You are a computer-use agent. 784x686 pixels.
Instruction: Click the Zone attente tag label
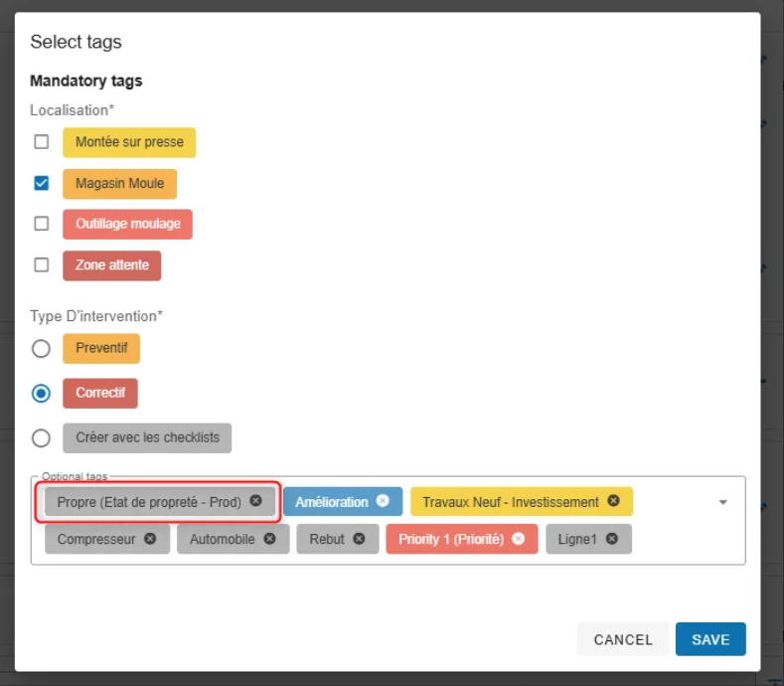coord(112,265)
